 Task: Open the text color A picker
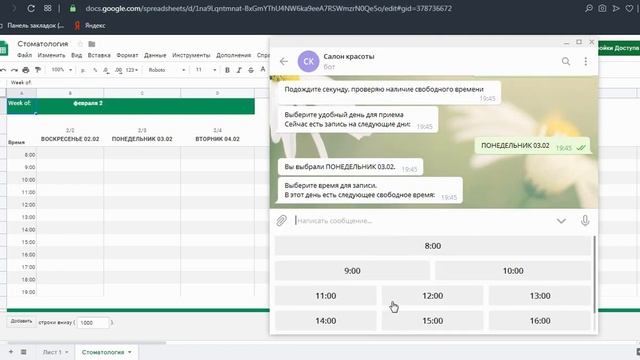pyautogui.click(x=263, y=70)
